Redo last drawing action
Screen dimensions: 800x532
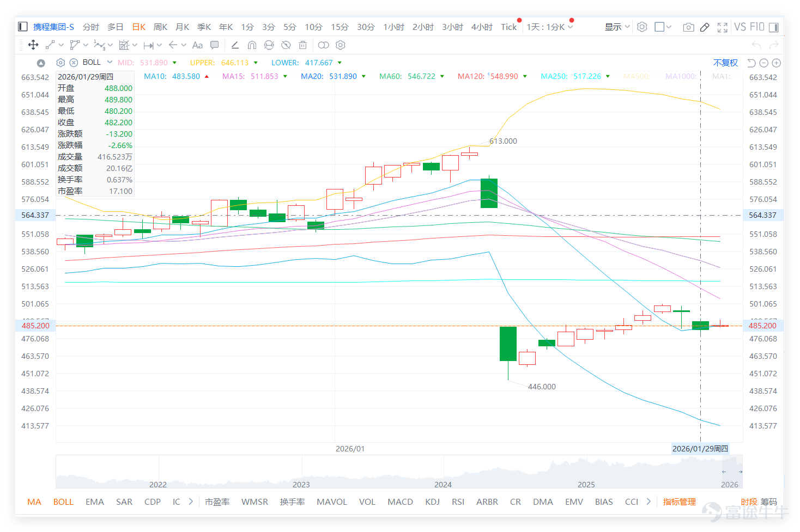point(774,45)
